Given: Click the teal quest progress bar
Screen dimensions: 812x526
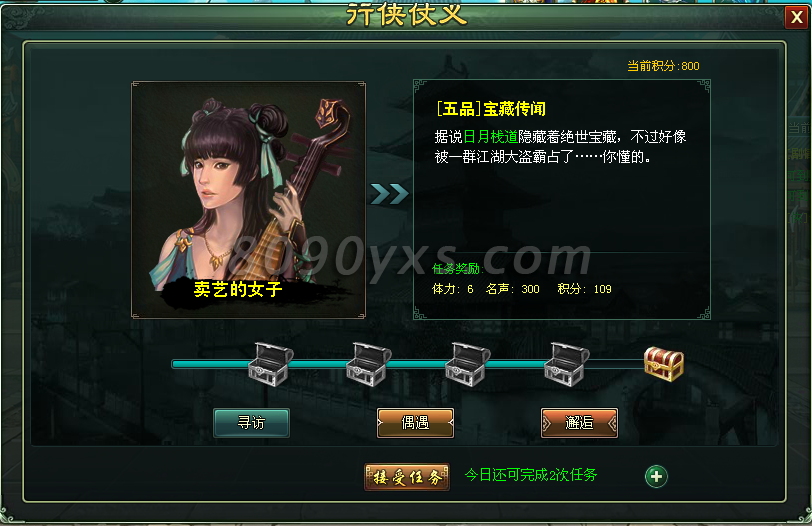Looking at the screenshot, I should click(x=409, y=364).
